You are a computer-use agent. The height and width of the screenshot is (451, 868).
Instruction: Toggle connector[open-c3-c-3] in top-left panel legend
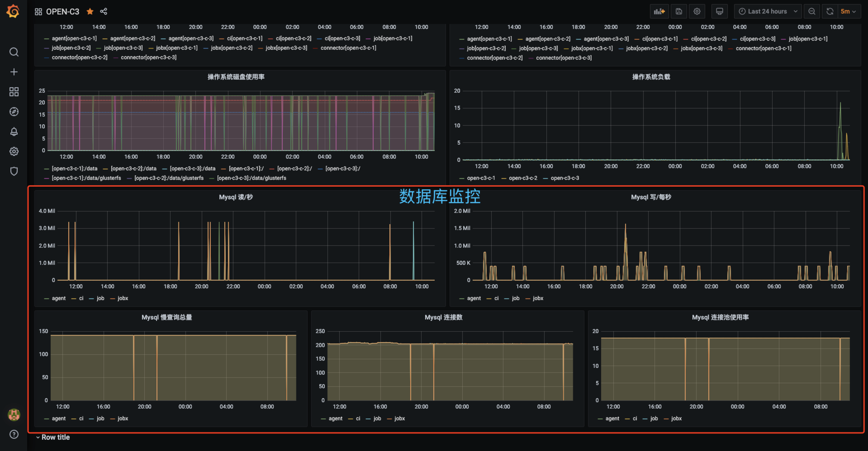(x=149, y=57)
